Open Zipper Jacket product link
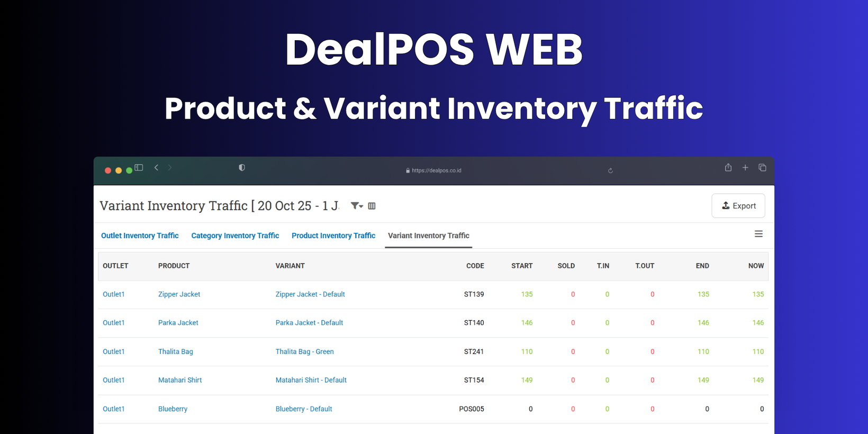The image size is (868, 434). (179, 294)
